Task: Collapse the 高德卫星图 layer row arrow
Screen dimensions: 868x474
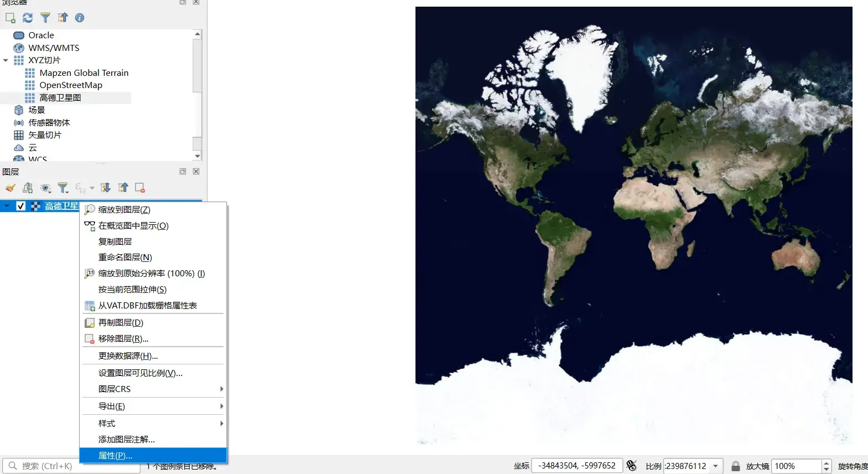Action: point(7,207)
